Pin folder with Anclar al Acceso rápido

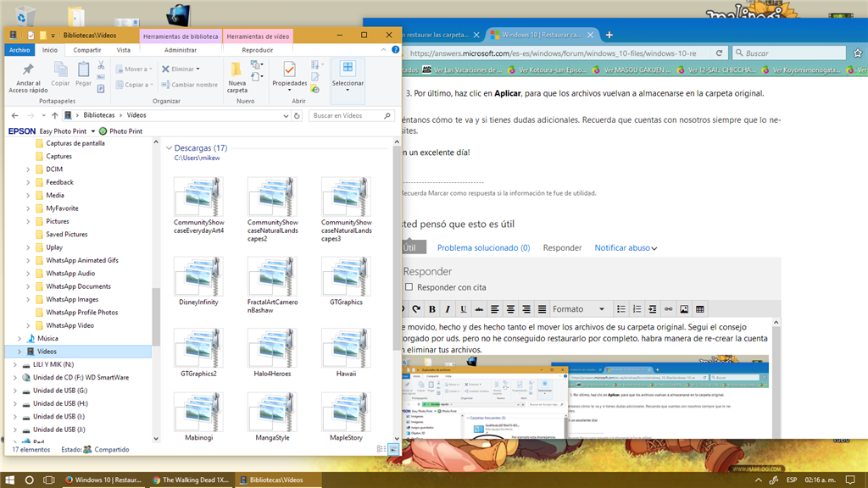point(28,77)
